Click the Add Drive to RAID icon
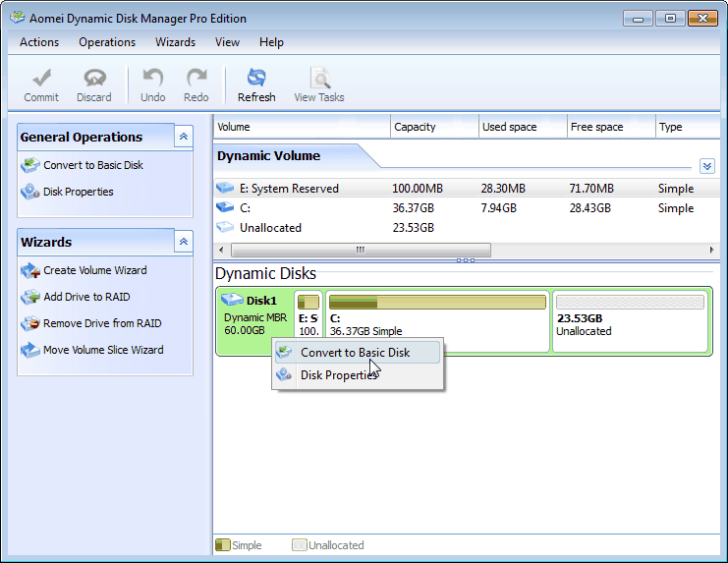This screenshot has width=728, height=563. click(x=30, y=297)
